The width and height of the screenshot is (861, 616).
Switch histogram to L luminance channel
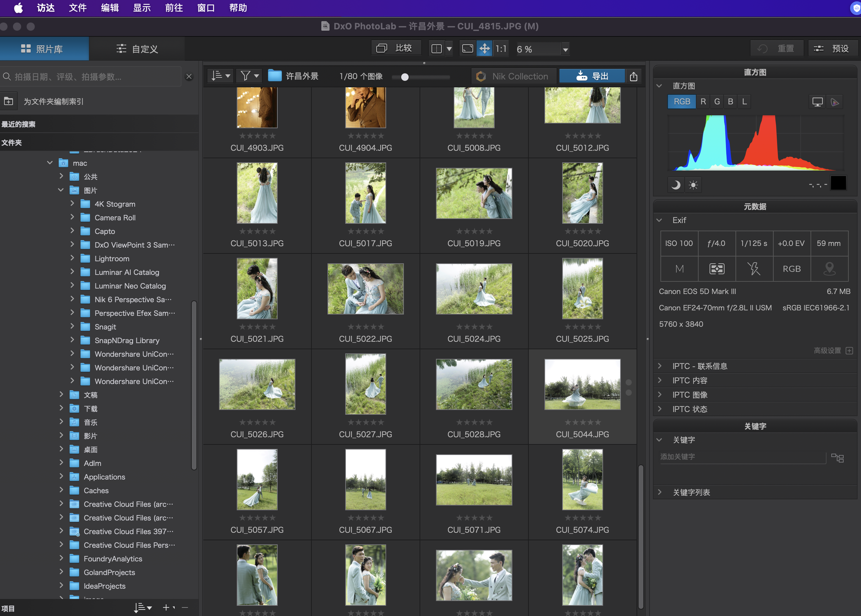[744, 102]
